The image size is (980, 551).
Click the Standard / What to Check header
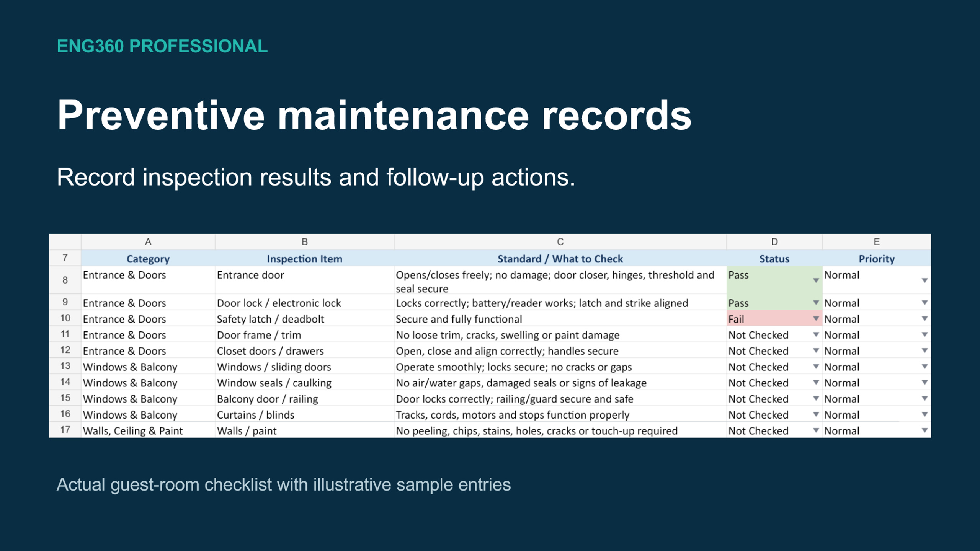(560, 259)
